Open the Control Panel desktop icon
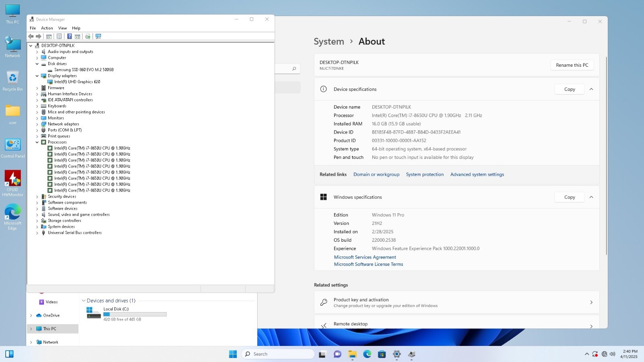This screenshot has height=362, width=644. pyautogui.click(x=12, y=148)
